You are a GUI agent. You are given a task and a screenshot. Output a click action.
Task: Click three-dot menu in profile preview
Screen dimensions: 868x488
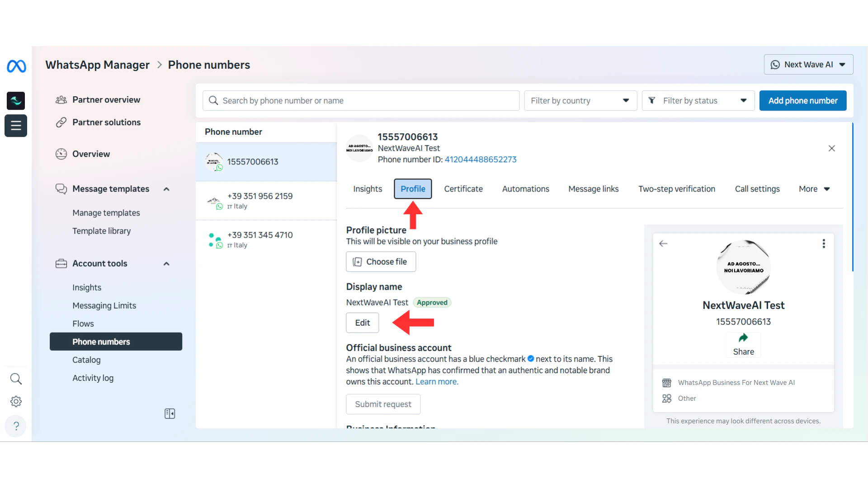(824, 244)
